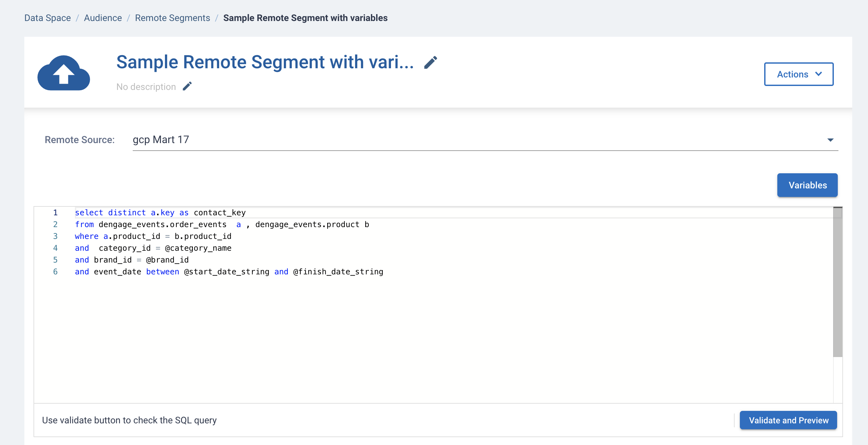Viewport: 868px width, 445px height.
Task: Click line number 3 in editor gutter
Action: pyautogui.click(x=55, y=236)
